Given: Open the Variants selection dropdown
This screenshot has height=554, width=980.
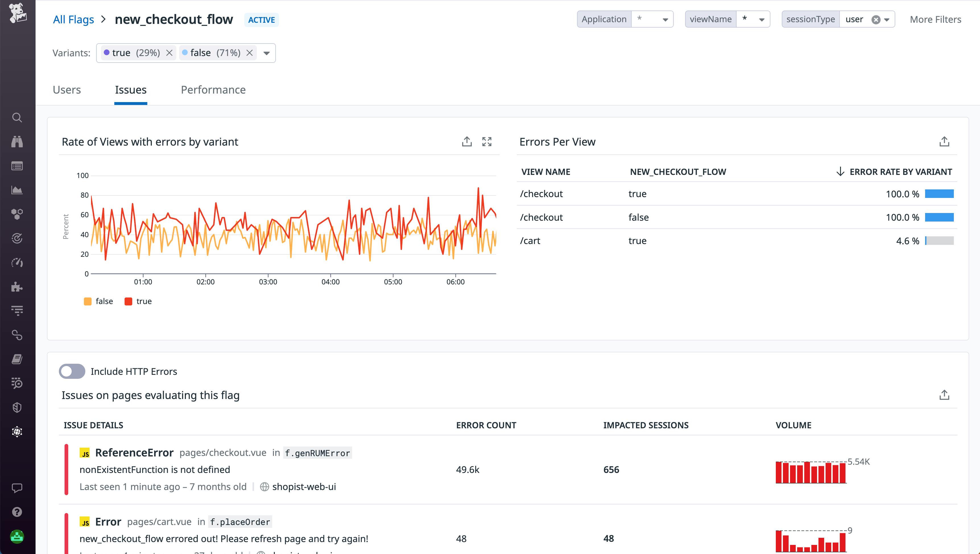Looking at the screenshot, I should [266, 53].
